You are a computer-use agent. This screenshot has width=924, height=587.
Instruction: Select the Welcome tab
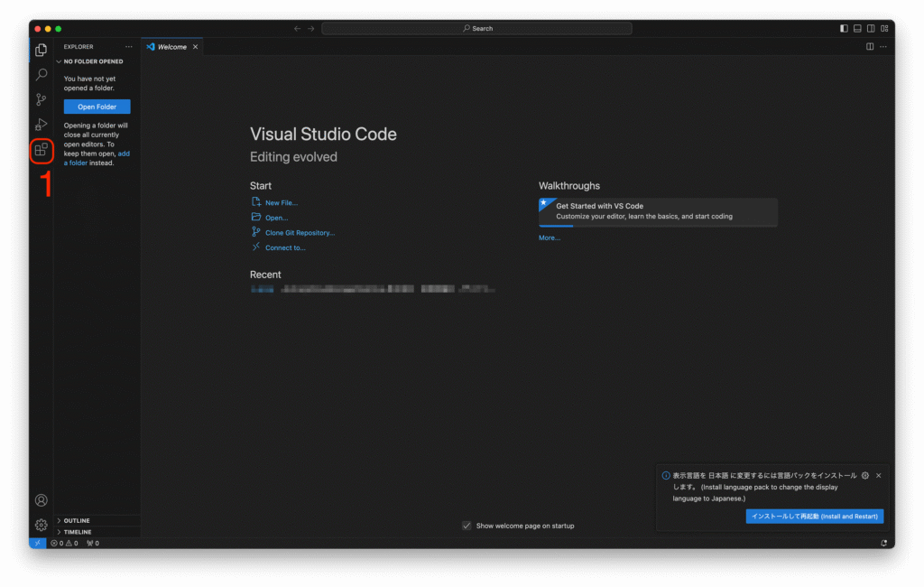coord(172,47)
